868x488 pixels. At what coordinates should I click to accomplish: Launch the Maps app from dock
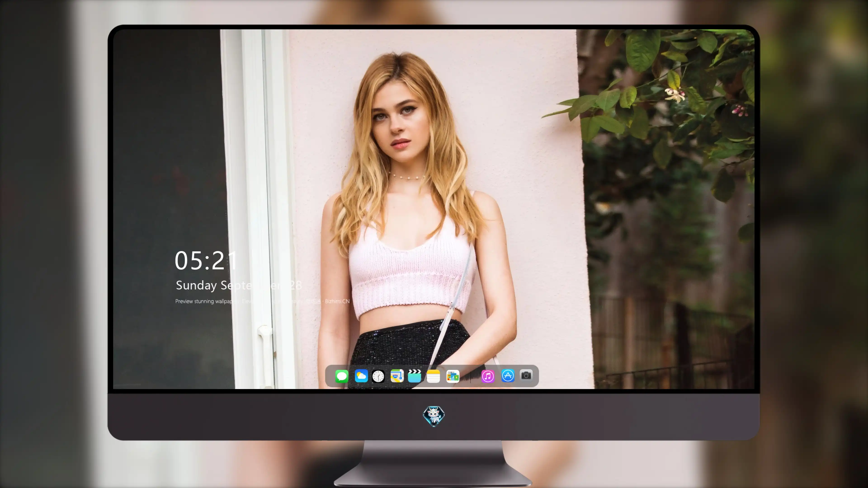(x=397, y=376)
